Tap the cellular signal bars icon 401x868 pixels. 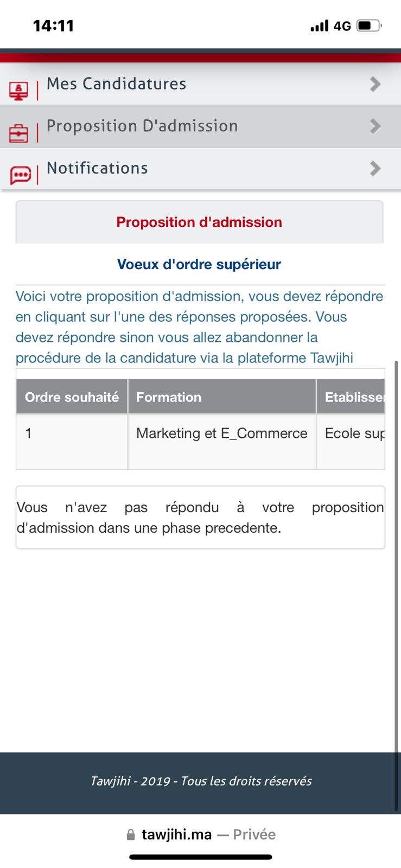pos(319,25)
